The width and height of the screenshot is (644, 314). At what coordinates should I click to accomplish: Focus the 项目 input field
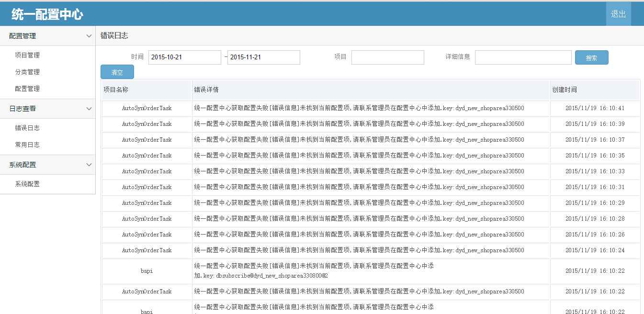388,57
